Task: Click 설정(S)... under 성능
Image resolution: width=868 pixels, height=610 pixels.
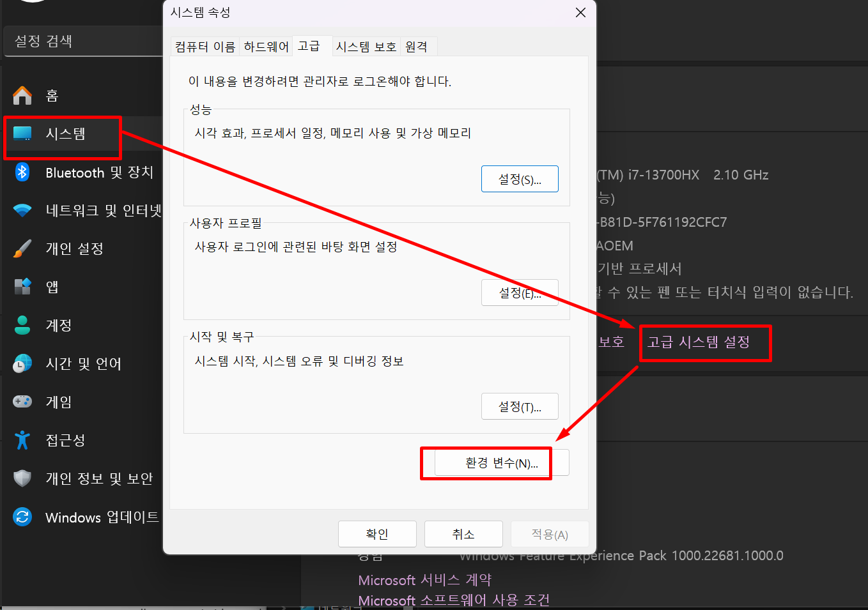Action: click(x=520, y=179)
